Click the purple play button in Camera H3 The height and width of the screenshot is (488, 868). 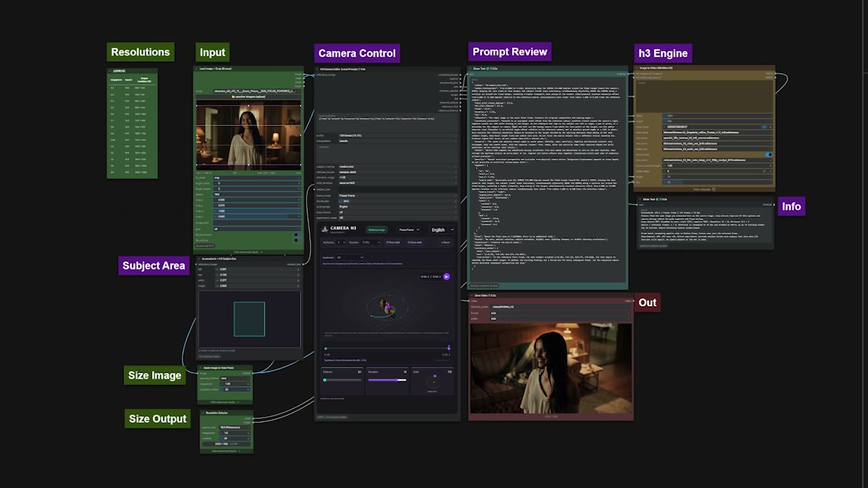[x=446, y=277]
